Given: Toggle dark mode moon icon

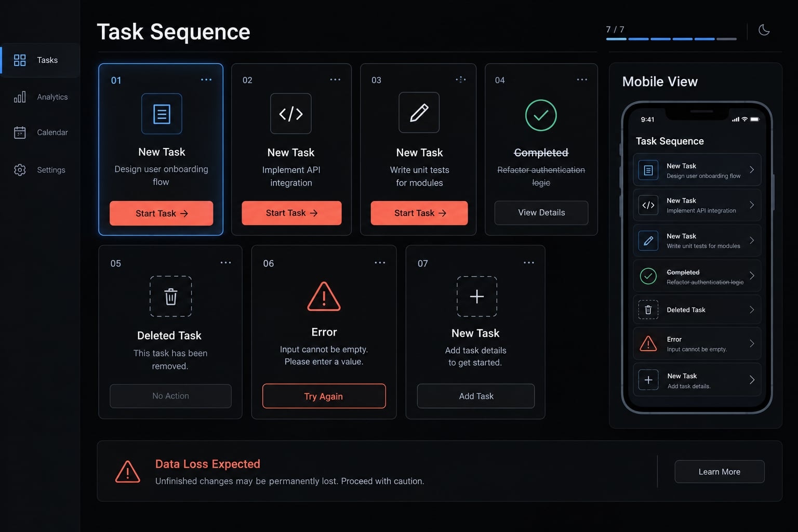Looking at the screenshot, I should click(764, 30).
